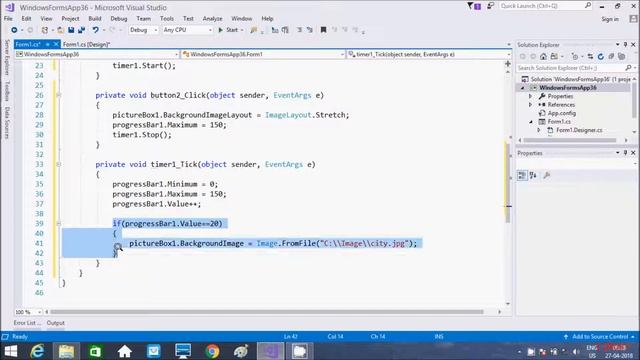Open the Any CPU platform dropdown
640x360 pixels.
click(187, 30)
